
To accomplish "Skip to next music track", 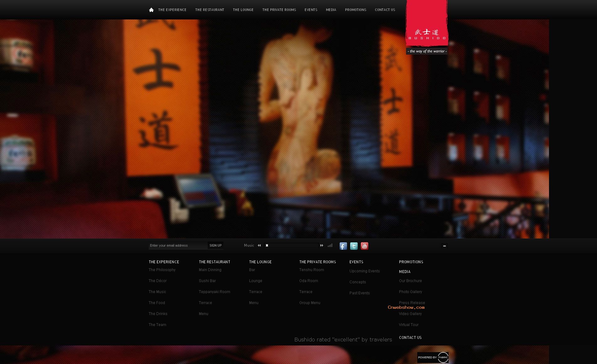I will (322, 245).
